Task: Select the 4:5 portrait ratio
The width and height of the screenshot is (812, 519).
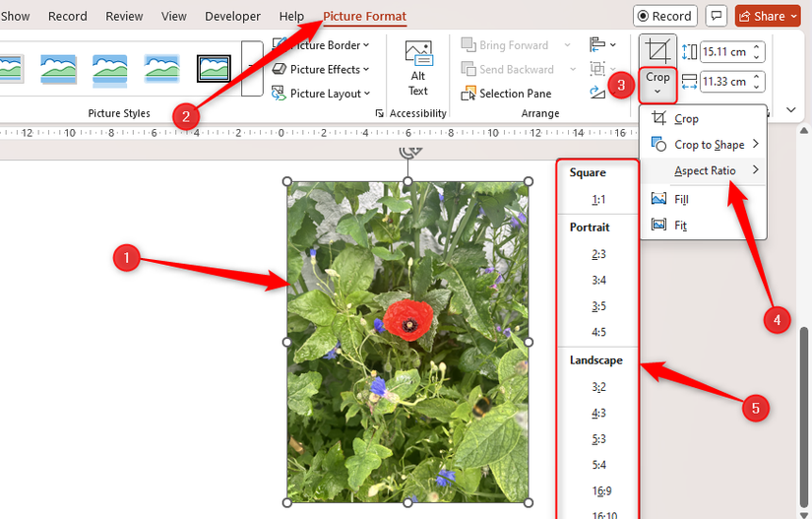Action: [x=598, y=332]
